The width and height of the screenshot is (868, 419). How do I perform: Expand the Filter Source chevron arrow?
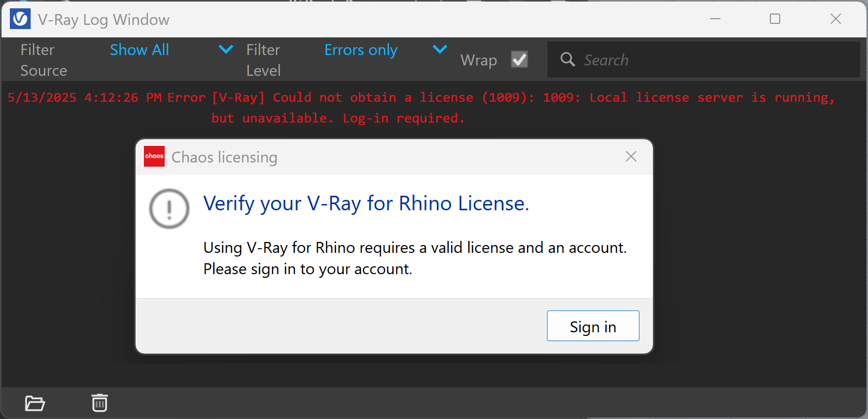pos(226,49)
